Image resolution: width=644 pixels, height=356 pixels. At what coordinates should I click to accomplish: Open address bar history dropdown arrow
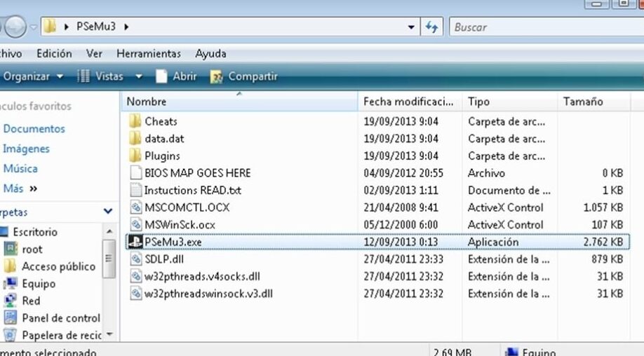pos(411,27)
